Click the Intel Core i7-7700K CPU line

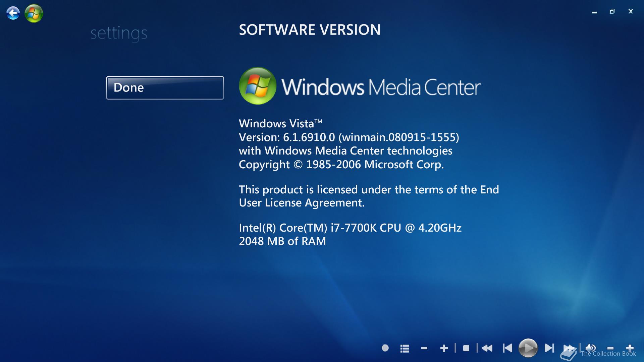pyautogui.click(x=350, y=228)
